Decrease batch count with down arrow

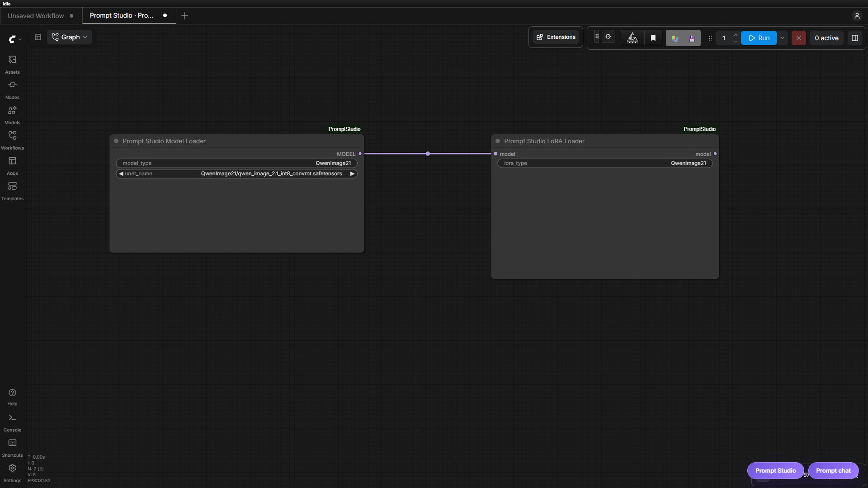point(736,42)
